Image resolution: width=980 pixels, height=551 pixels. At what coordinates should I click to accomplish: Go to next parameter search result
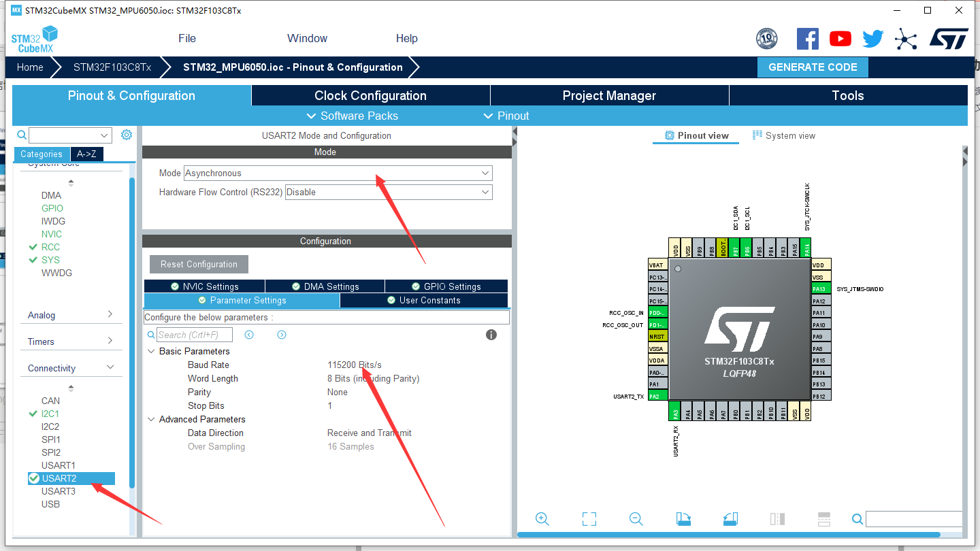click(282, 335)
